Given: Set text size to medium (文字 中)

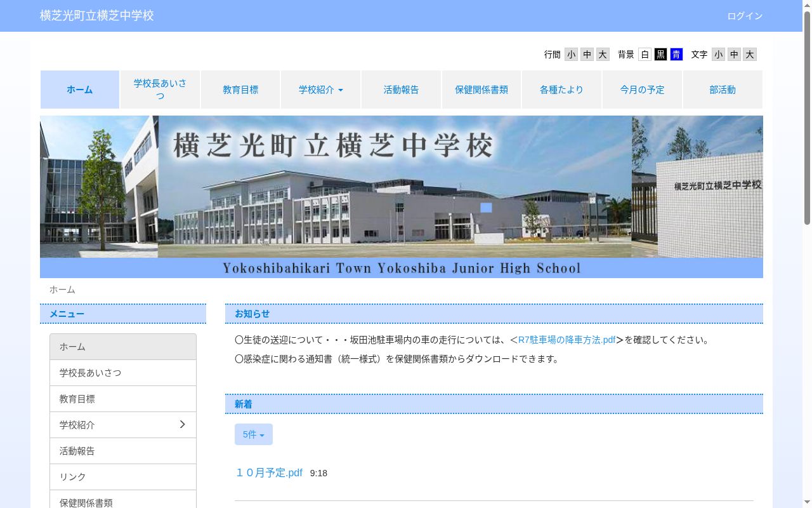Looking at the screenshot, I should pos(734,55).
